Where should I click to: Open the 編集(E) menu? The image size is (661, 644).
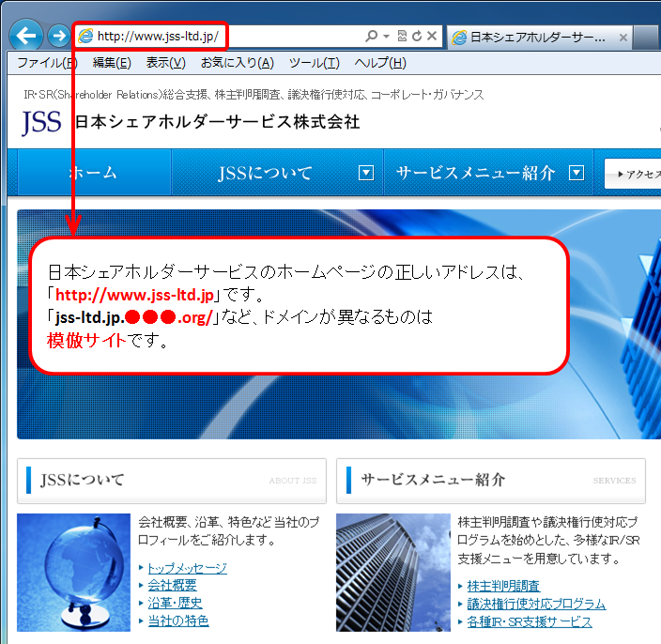(112, 63)
